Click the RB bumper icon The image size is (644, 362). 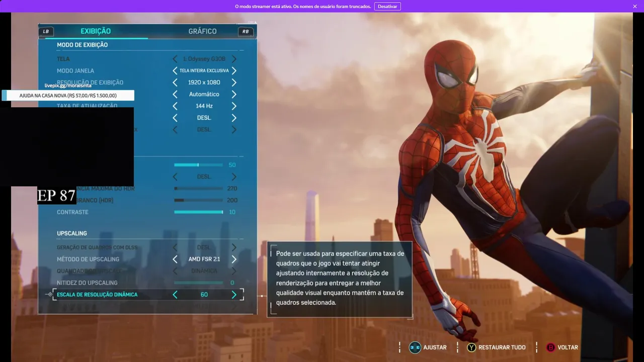click(x=246, y=31)
